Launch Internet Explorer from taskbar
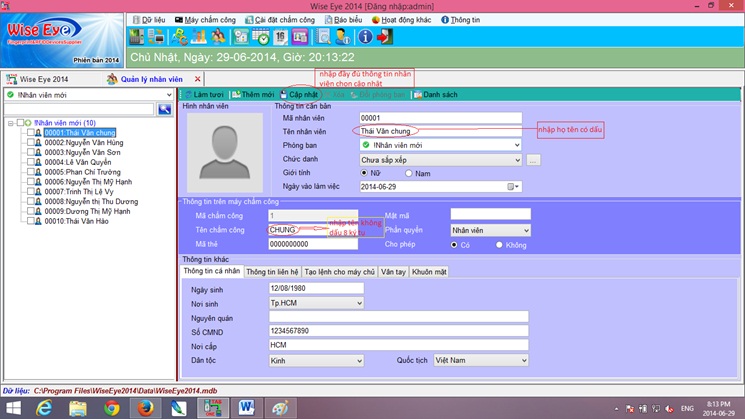745x419 pixels. pos(44,408)
